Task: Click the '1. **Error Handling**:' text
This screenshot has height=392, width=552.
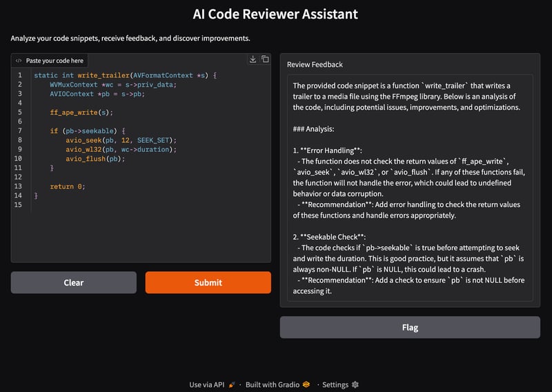Action: click(327, 150)
